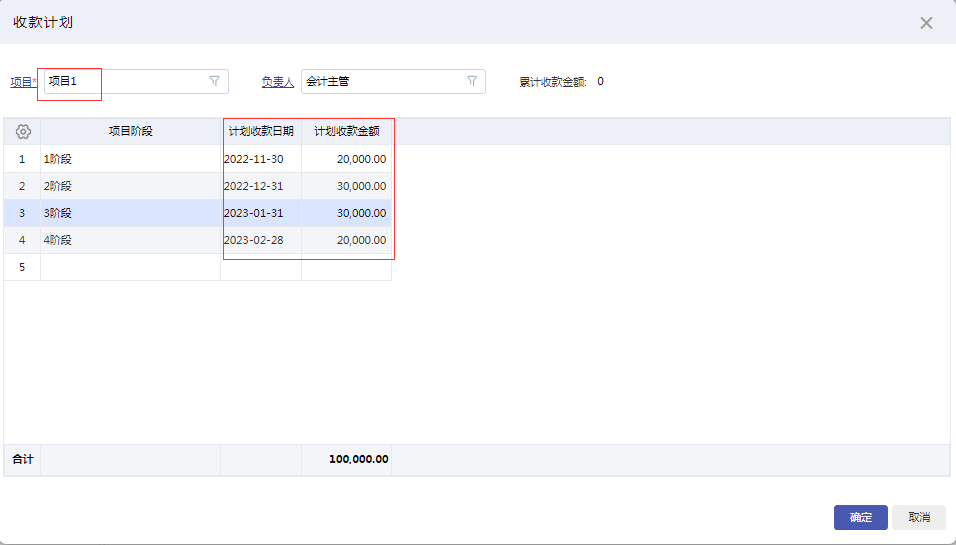The image size is (956, 545).
Task: Click the 2022-12-31 row amount 30,000.00
Action: pos(347,186)
